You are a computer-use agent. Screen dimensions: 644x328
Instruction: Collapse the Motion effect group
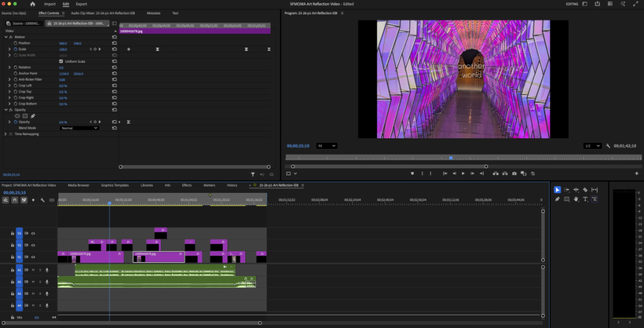click(x=6, y=37)
